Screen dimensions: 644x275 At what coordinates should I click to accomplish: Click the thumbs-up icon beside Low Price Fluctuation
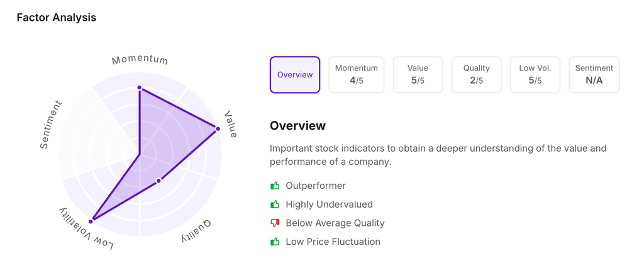coord(275,242)
